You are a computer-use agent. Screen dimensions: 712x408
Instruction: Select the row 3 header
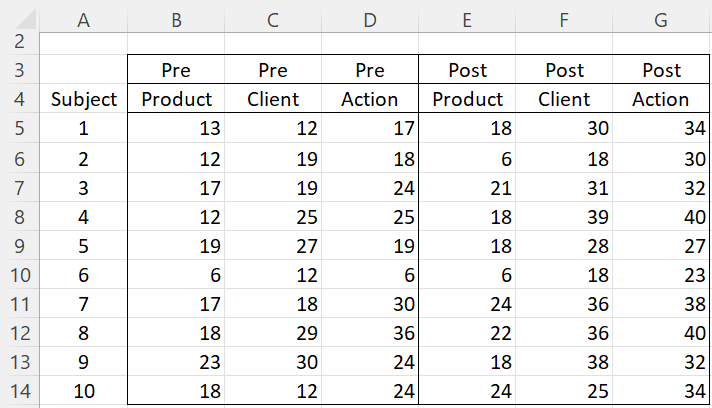(19, 71)
